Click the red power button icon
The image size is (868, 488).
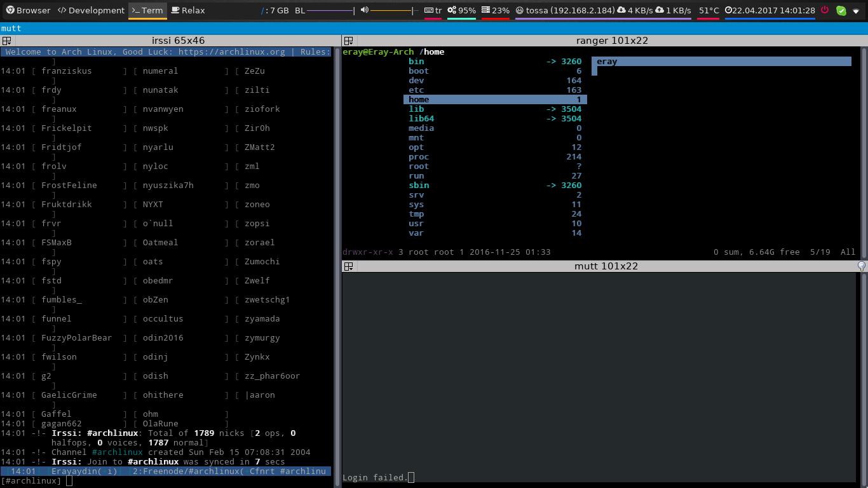(825, 10)
